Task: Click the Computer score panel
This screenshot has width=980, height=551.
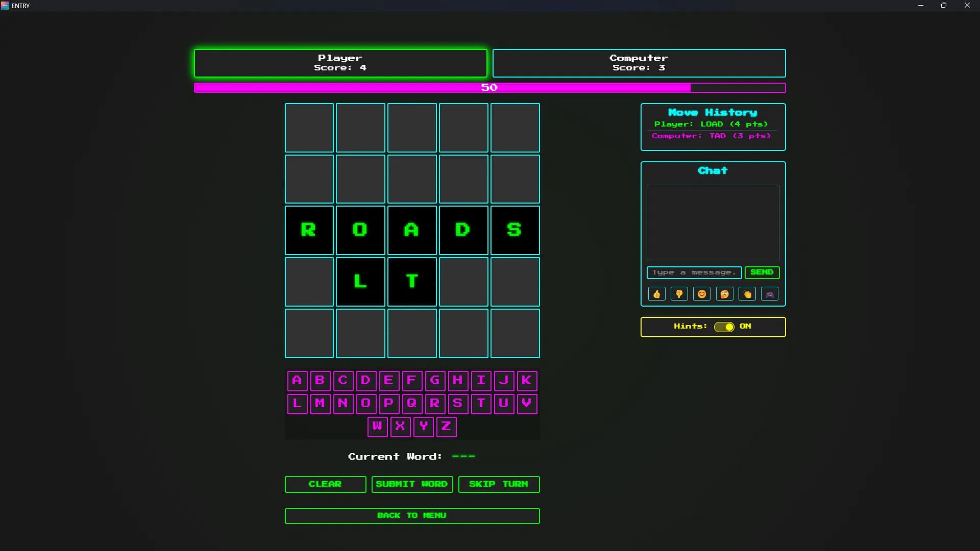Action: (x=639, y=63)
